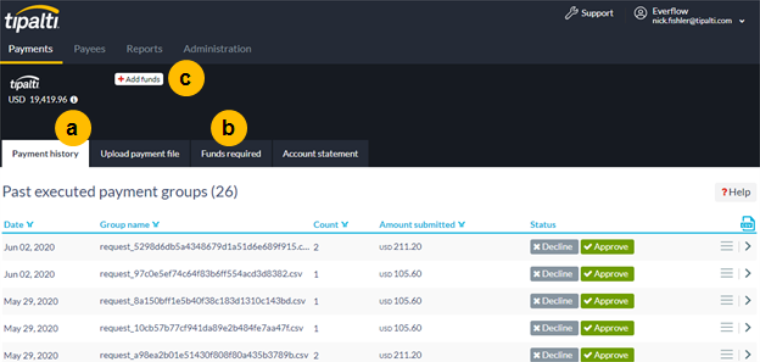Decline the request_5298d6db payment group
The height and width of the screenshot is (362, 760).
click(554, 247)
